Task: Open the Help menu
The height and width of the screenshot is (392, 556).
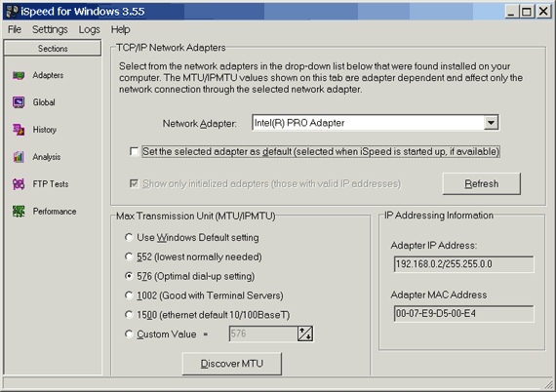Action: click(121, 29)
